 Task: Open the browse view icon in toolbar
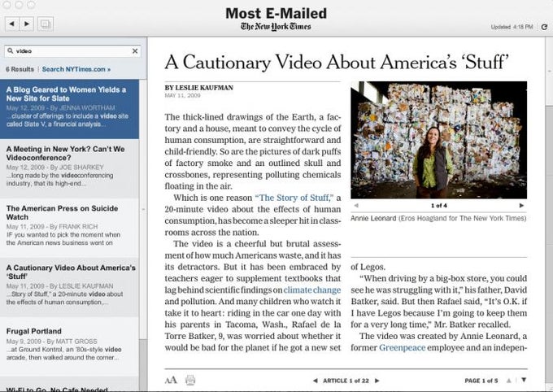tap(46, 24)
